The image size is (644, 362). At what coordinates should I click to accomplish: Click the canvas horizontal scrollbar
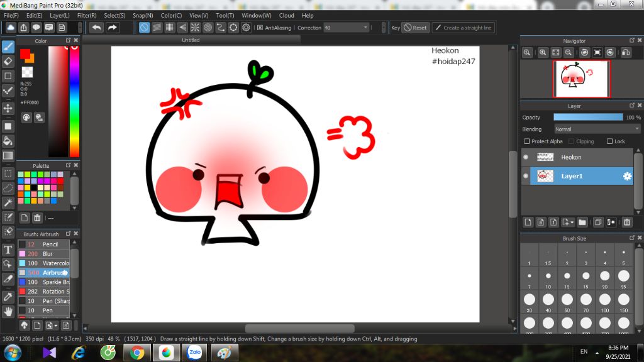tap(299, 328)
